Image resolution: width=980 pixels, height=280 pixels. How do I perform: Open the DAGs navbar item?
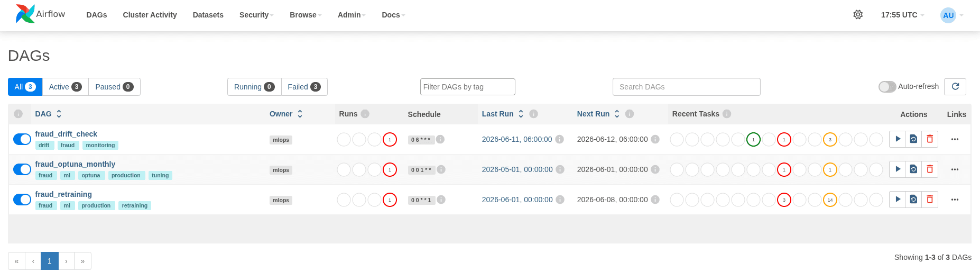click(97, 15)
